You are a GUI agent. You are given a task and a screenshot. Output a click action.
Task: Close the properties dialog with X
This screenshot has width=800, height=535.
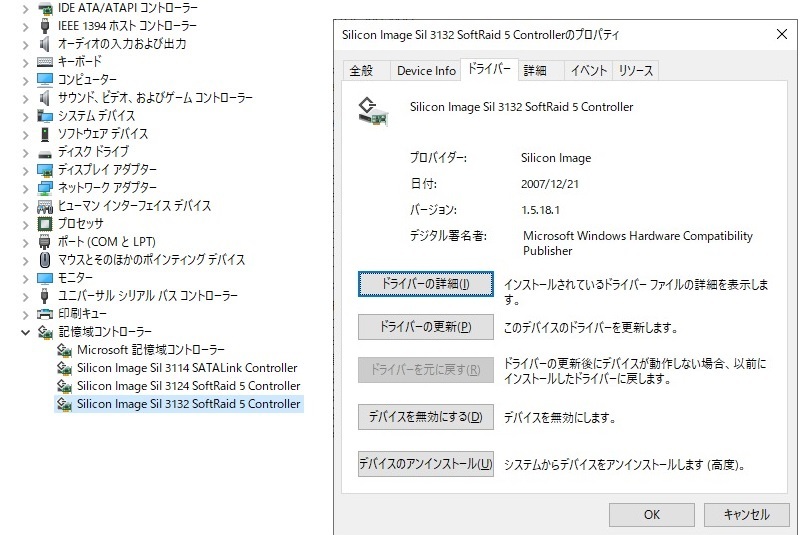point(782,35)
